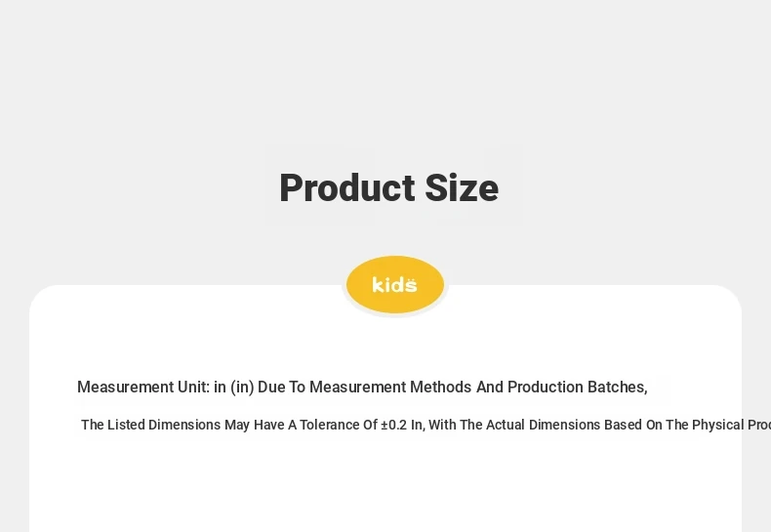771x532 pixels.
Task: Click the truncated Physical Prod text
Action: coord(731,425)
